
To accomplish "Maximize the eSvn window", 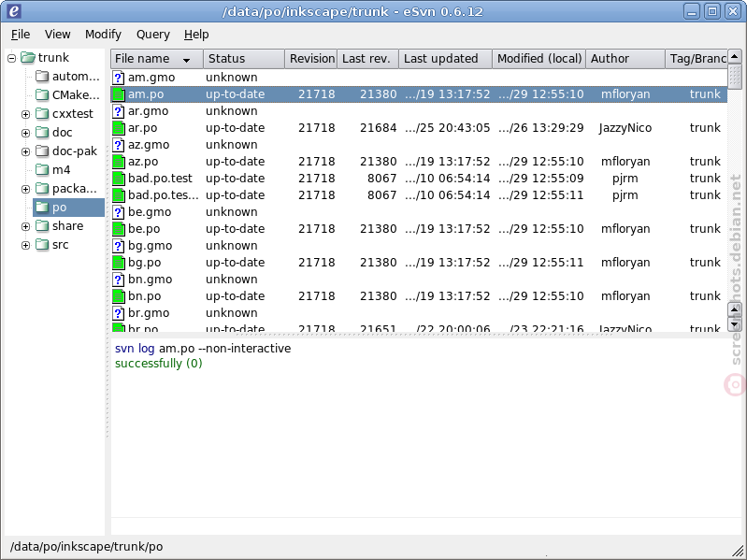I will [x=712, y=11].
